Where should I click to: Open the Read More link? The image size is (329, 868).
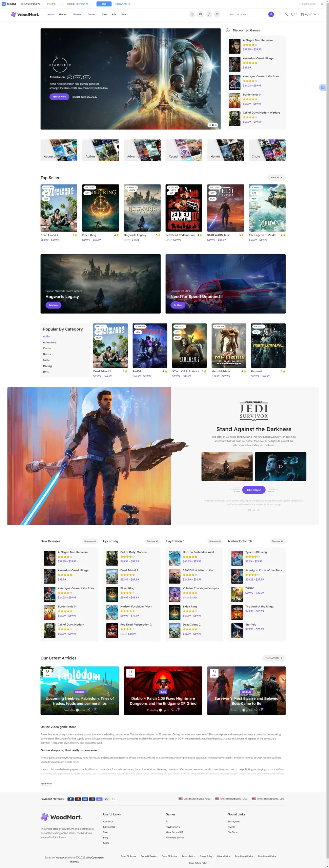click(x=46, y=784)
